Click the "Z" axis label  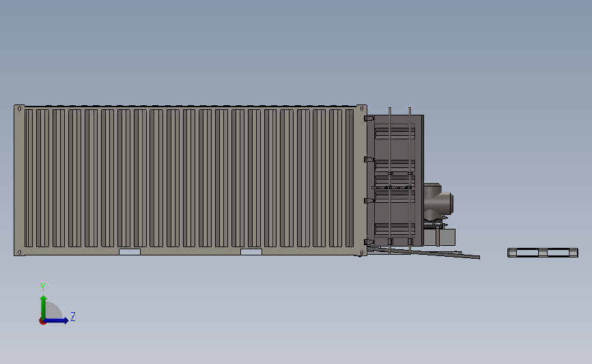point(73,316)
